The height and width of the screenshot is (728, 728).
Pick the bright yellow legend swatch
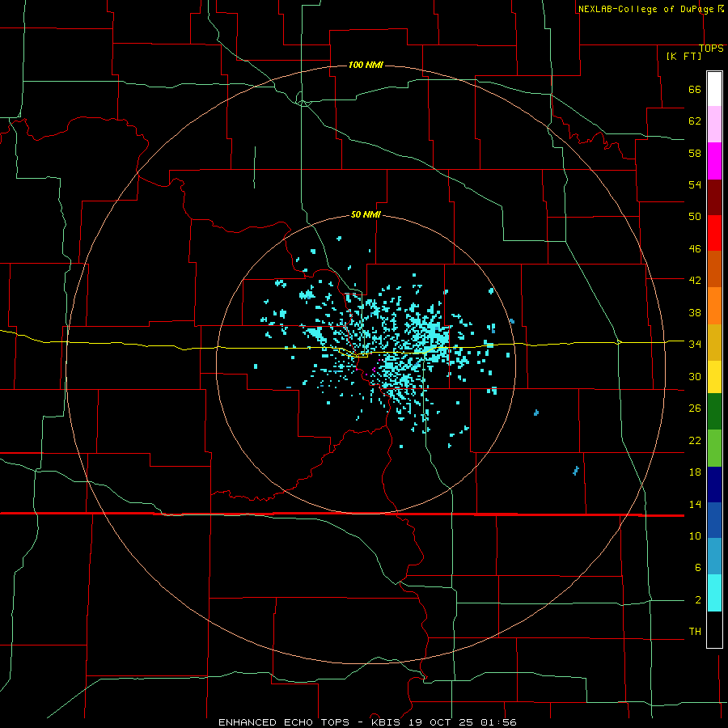point(714,377)
